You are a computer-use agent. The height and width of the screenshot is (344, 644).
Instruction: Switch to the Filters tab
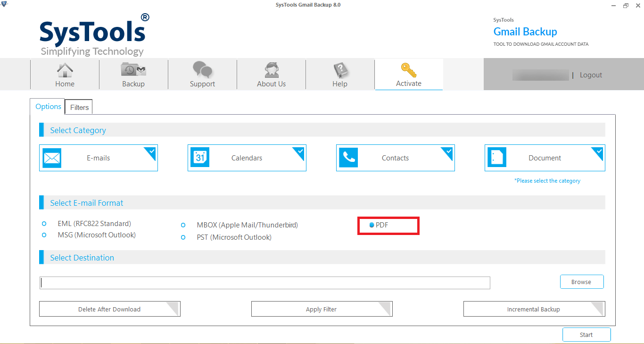[x=78, y=107]
